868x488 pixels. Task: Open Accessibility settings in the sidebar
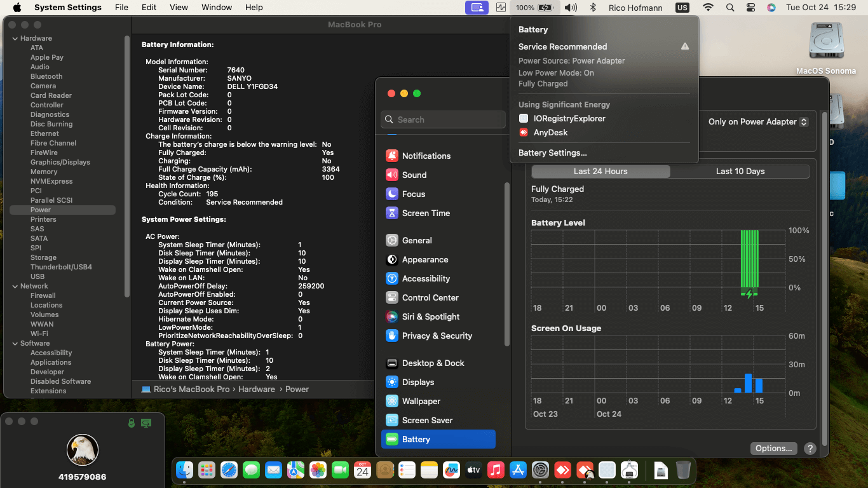click(x=425, y=278)
